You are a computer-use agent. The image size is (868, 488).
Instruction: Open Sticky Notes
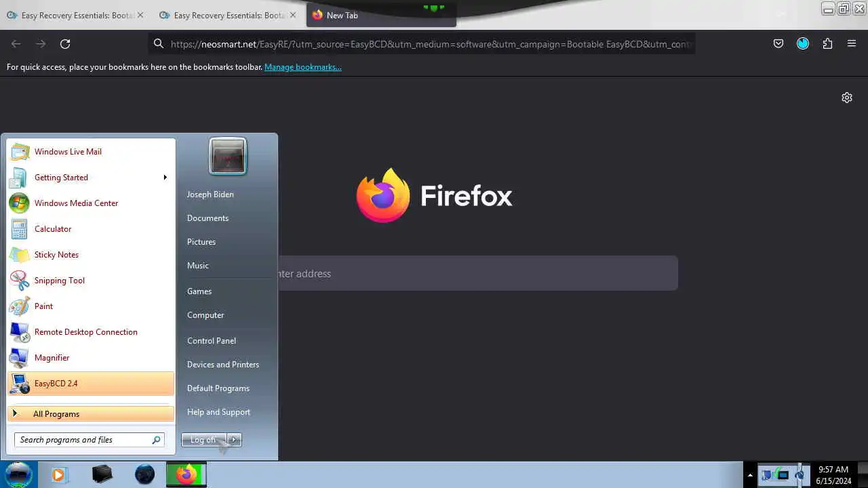91,255
